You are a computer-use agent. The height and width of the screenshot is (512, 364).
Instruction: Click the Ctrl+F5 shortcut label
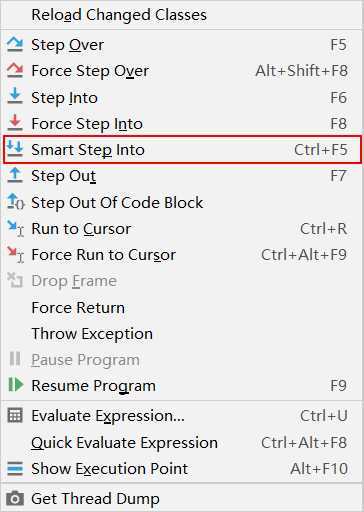point(321,150)
